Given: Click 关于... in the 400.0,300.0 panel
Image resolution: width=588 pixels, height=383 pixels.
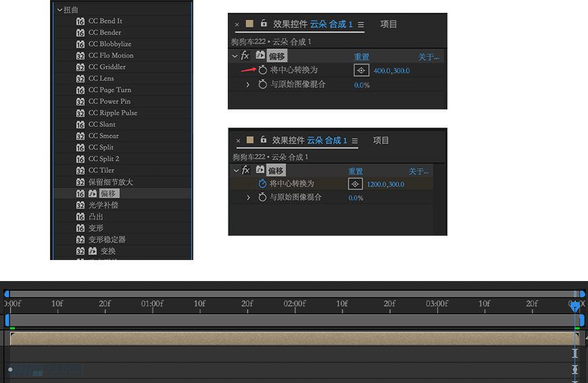Looking at the screenshot, I should pyautogui.click(x=428, y=57).
